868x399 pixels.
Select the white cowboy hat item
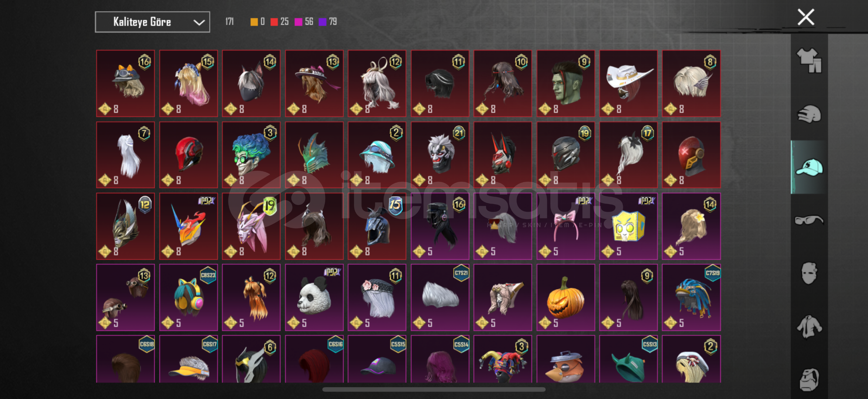click(x=629, y=83)
